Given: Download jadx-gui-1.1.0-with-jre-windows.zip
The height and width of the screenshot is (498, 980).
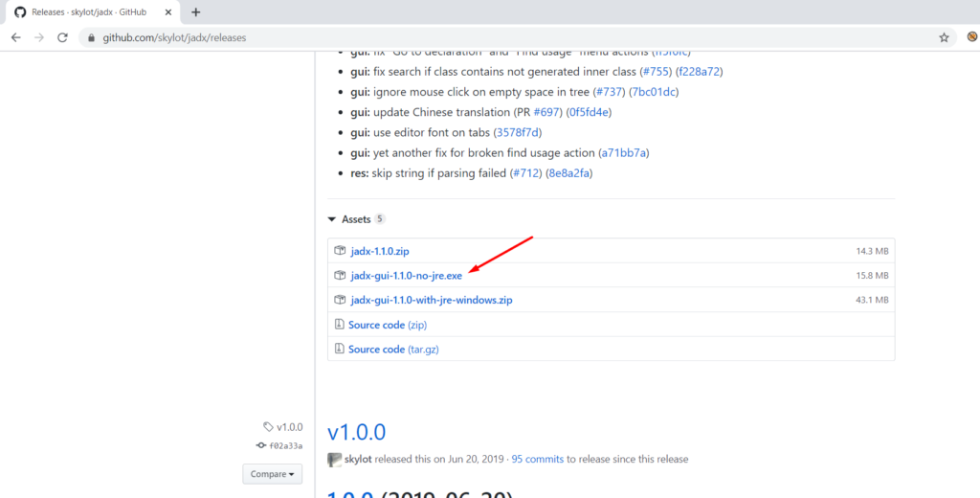Looking at the screenshot, I should [x=432, y=300].
